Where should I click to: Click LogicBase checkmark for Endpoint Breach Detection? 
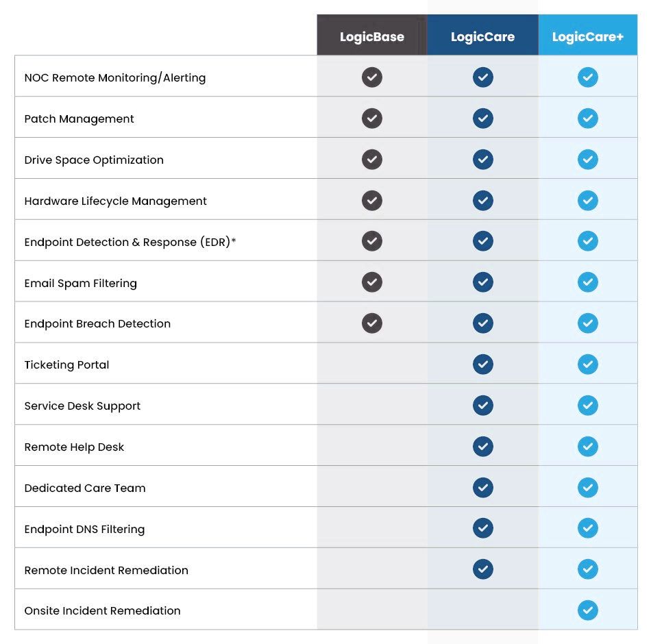click(372, 323)
